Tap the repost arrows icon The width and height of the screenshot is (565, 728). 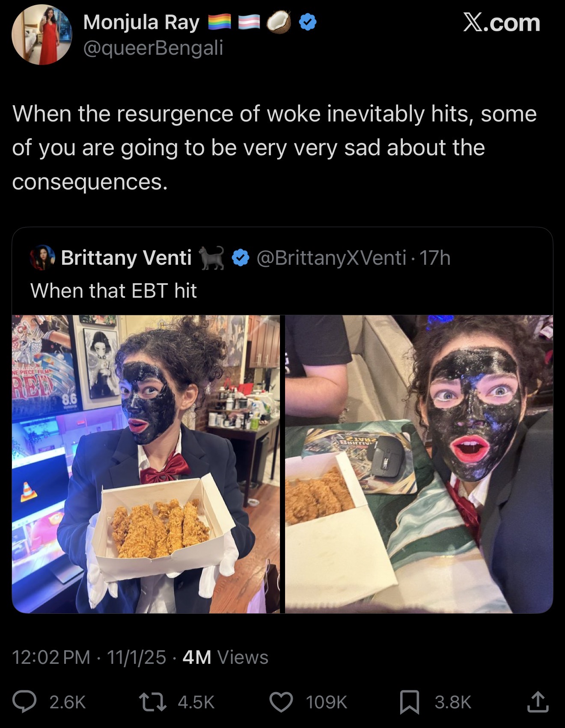point(153,702)
